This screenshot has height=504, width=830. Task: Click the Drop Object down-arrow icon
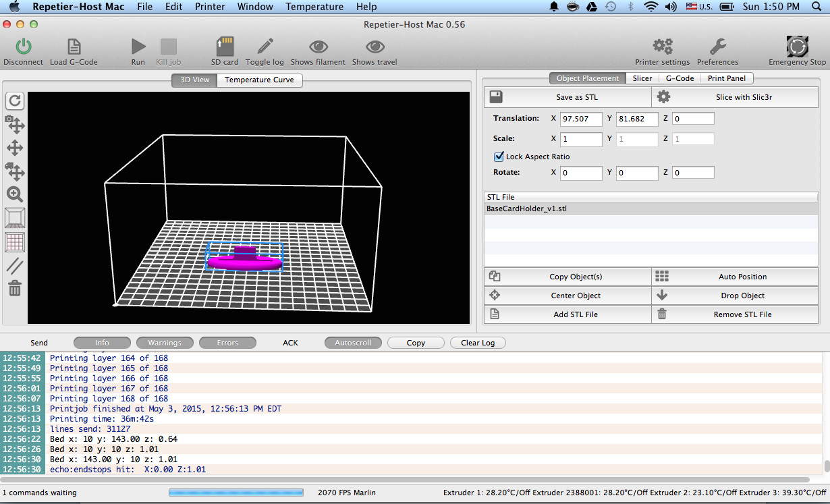click(662, 296)
